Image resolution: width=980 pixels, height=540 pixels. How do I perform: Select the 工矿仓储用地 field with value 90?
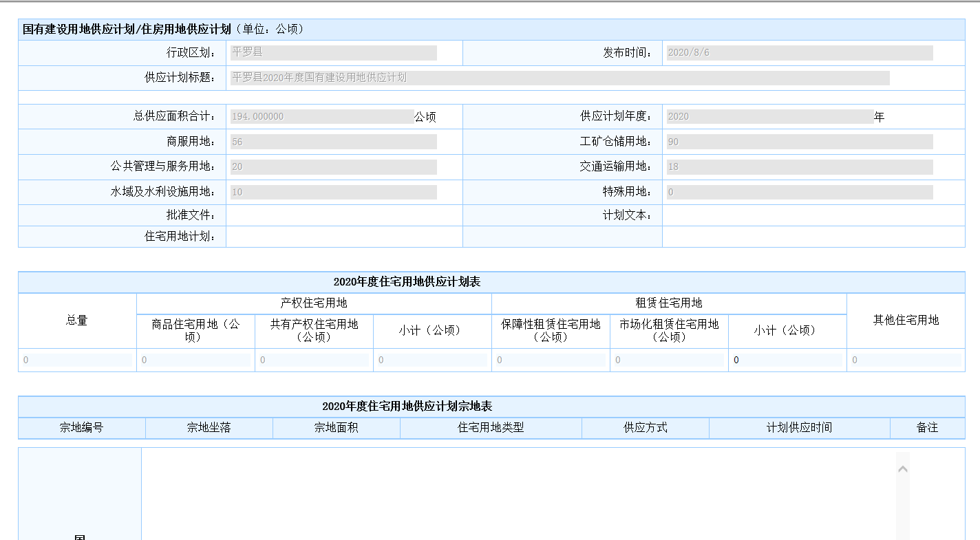click(x=799, y=142)
